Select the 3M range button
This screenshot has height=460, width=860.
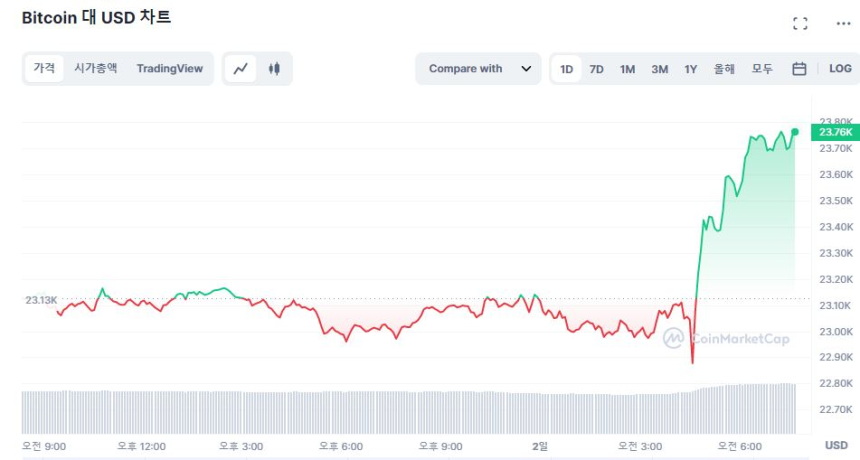click(659, 69)
